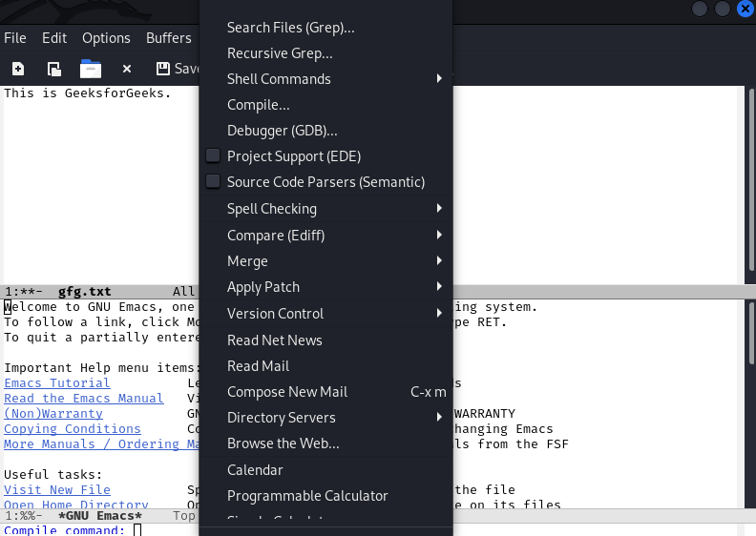Close the current buffer with the X icon
This screenshot has width=756, height=536.
127,69
